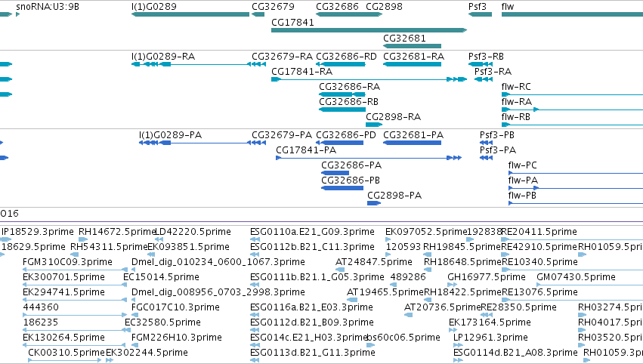Select the RH18648.5prime EST label
The height and width of the screenshot is (364, 643).
(462, 262)
